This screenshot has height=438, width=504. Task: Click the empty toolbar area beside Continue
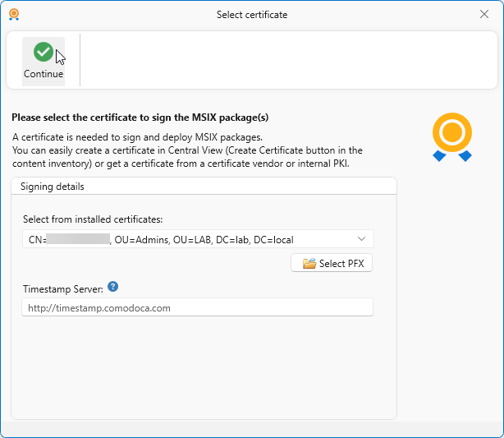287,60
